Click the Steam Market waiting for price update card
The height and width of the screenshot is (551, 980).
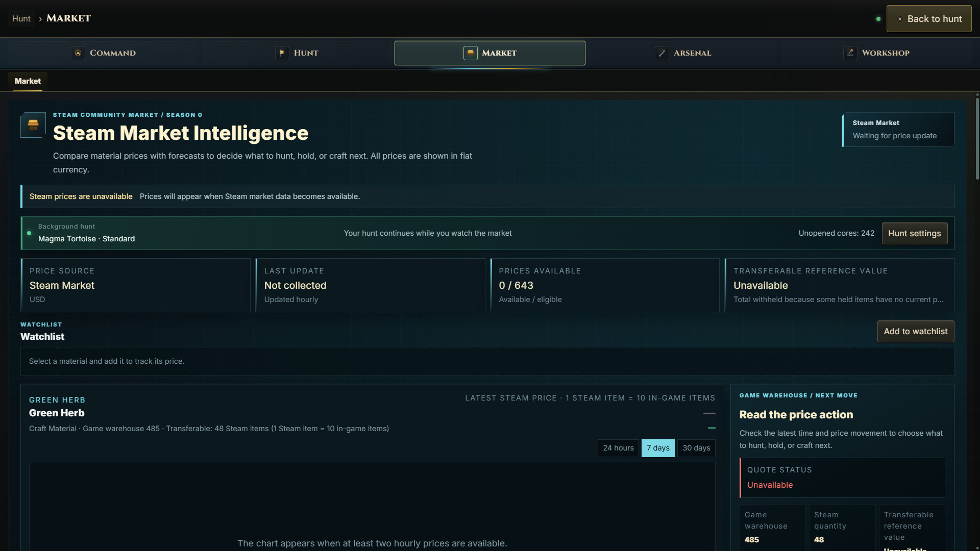point(898,130)
